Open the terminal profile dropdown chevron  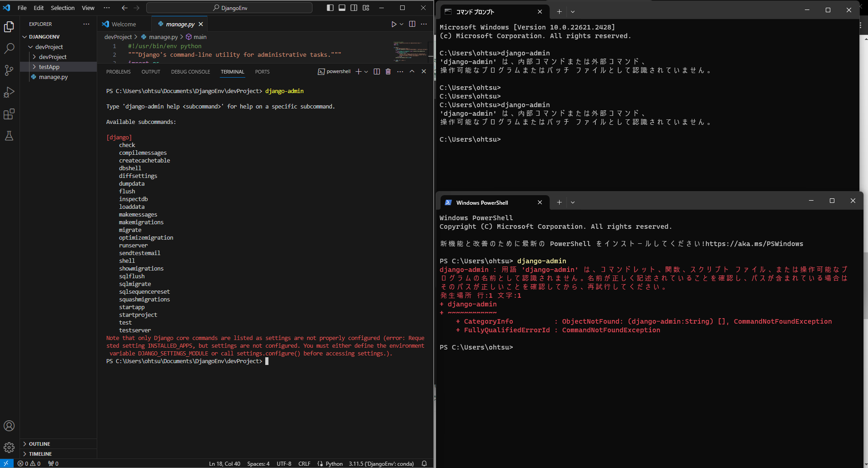(x=365, y=71)
